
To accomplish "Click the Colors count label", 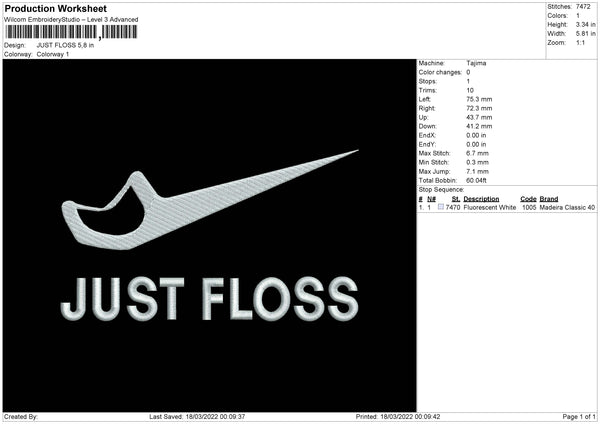I will [x=557, y=16].
